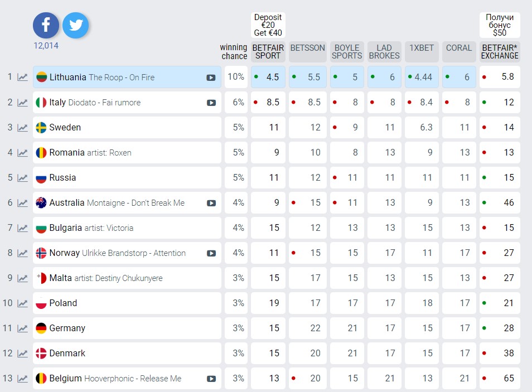The width and height of the screenshot is (532, 392).
Task: Open Norway's odds chart icon
Action: point(22,253)
